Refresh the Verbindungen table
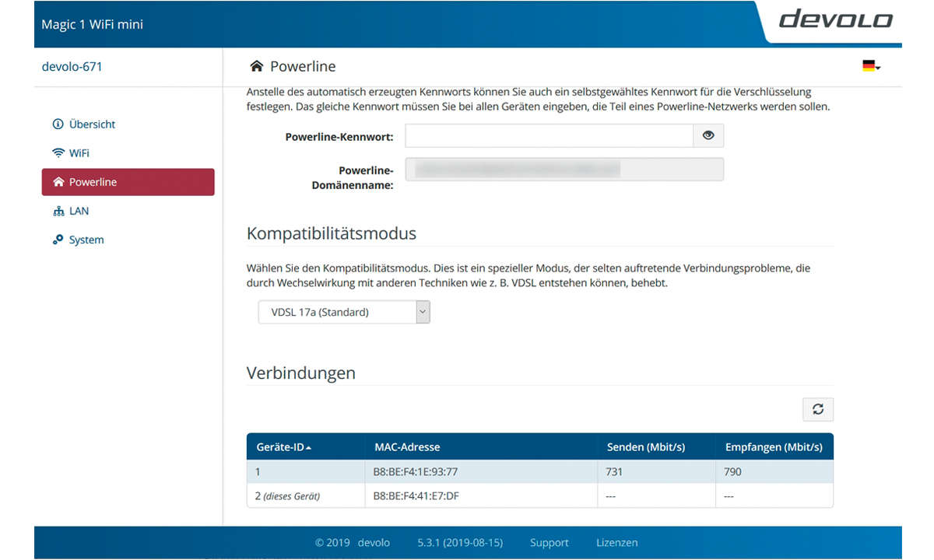Screen dimensions: 934x560 pos(818,409)
